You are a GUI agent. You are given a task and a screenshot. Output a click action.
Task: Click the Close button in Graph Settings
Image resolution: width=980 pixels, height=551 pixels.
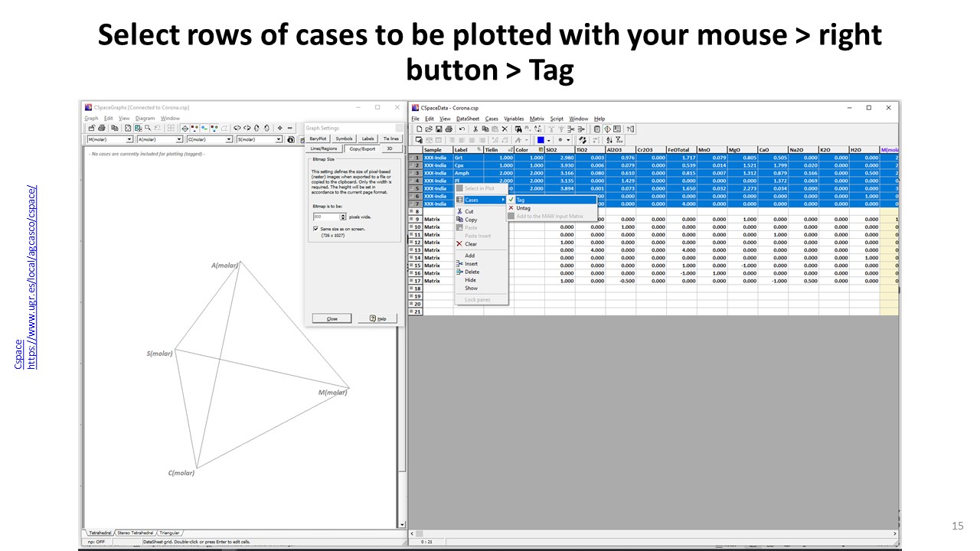(332, 318)
